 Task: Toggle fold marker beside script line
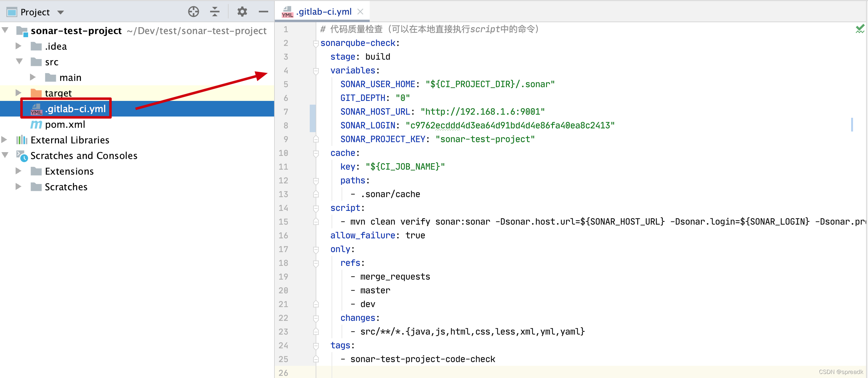pos(316,208)
